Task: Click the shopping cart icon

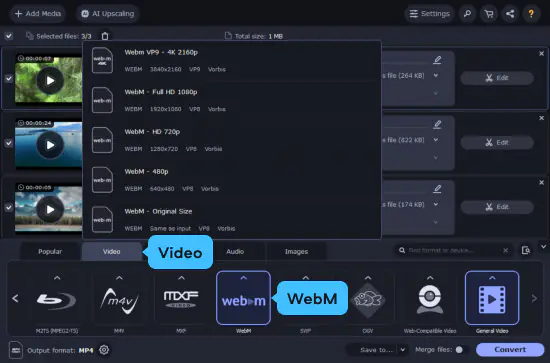Action: (x=489, y=14)
